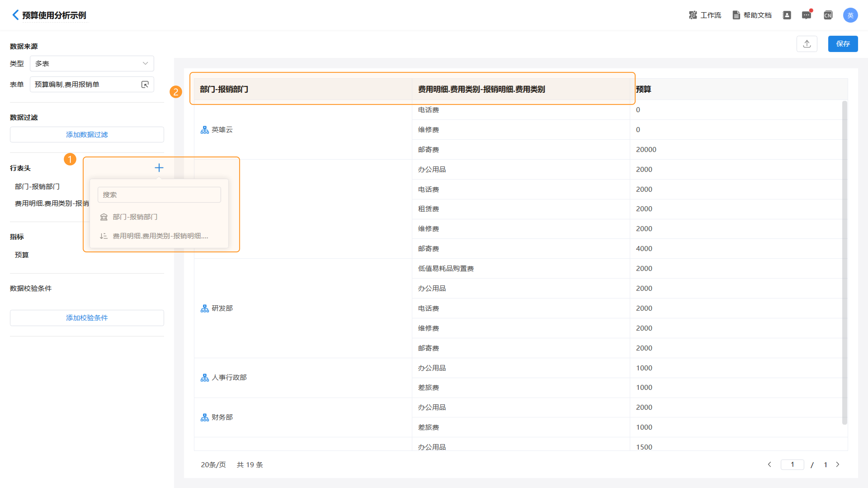Click the 租赁费 cell
This screenshot has height=488, width=868.
(521, 209)
